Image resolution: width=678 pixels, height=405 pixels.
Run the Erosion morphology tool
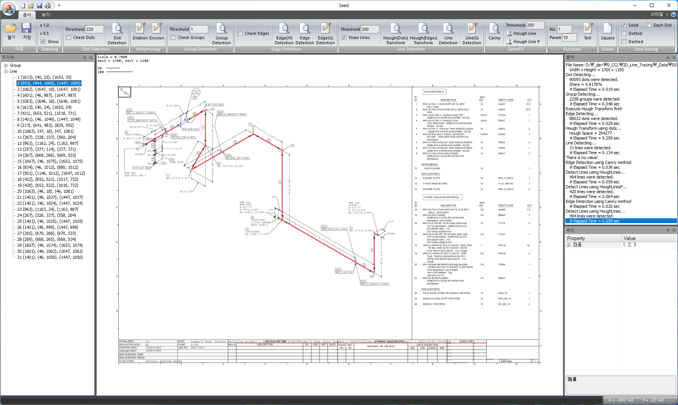coord(156,33)
